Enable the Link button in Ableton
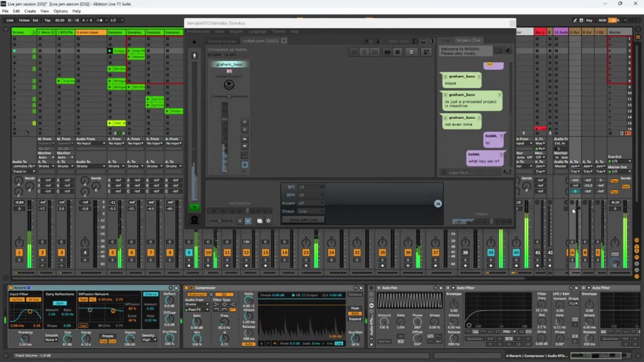This screenshot has height=362, width=644. coord(10,20)
